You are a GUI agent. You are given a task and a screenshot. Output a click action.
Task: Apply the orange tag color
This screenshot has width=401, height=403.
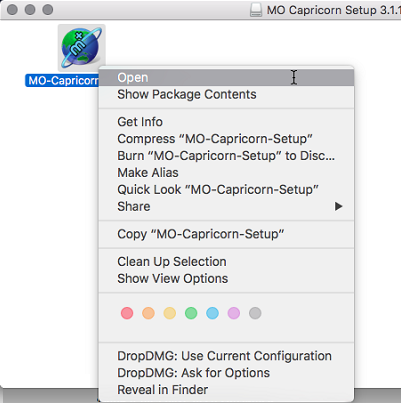pos(148,313)
